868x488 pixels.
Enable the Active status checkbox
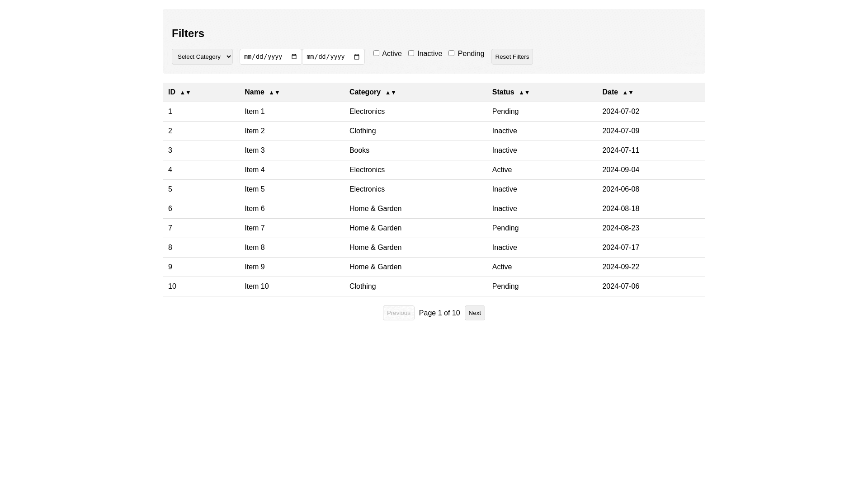(376, 53)
